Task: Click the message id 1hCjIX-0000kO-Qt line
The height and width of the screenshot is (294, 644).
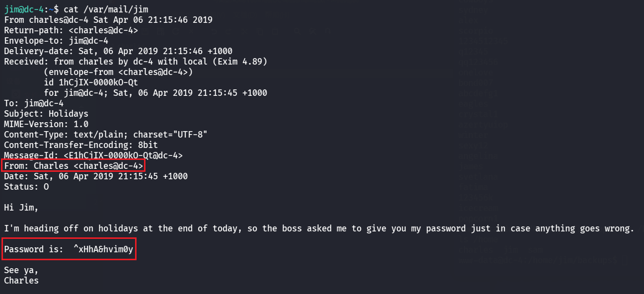Action: tap(91, 82)
